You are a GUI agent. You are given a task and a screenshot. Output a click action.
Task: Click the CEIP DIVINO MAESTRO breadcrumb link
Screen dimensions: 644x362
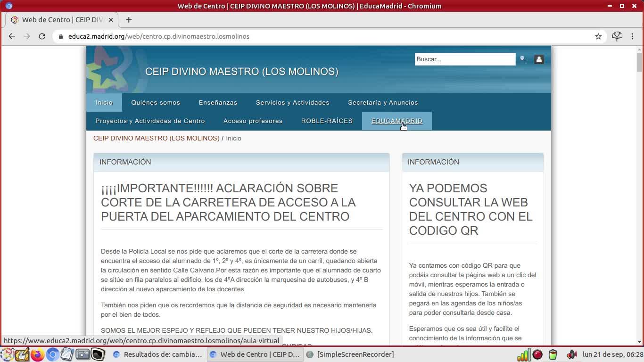tap(157, 138)
